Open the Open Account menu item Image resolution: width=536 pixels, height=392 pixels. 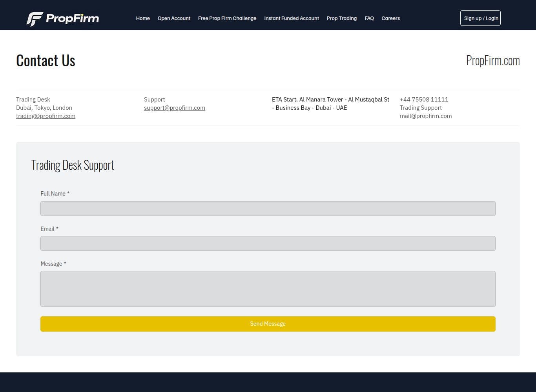pyautogui.click(x=174, y=18)
